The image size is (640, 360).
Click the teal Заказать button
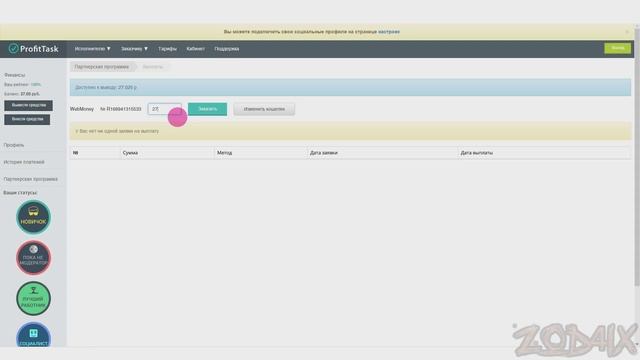point(207,109)
